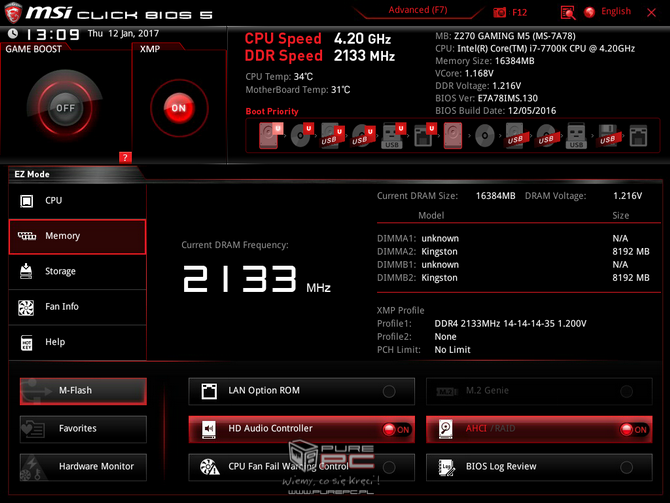This screenshot has height=503, width=670.
Task: Click the BIOS Log Review document icon
Action: [x=447, y=467]
